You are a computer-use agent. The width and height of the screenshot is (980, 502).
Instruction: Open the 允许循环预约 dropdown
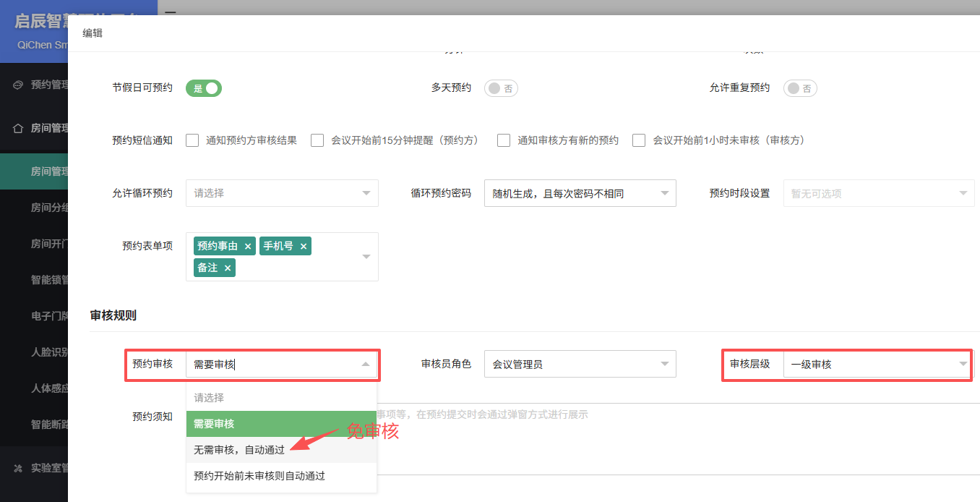(282, 193)
